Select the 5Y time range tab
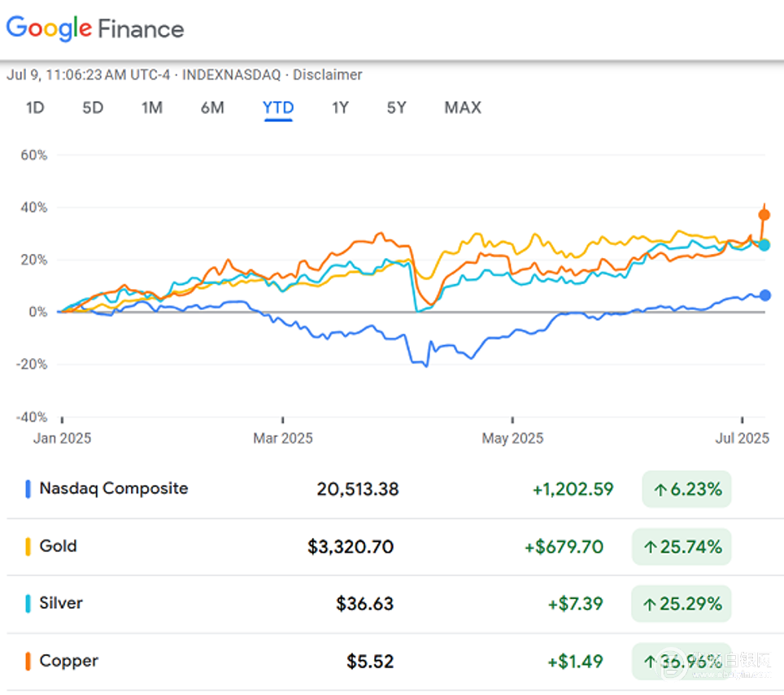The width and height of the screenshot is (784, 695). [397, 107]
